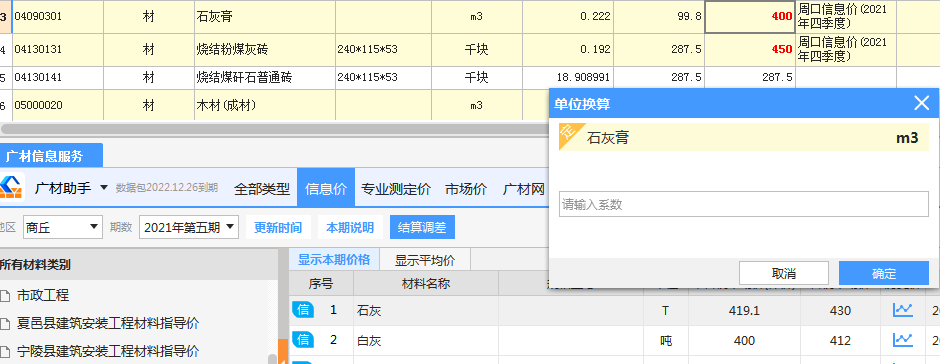Click the 材料名称 column header
Screen dimensions: 940x364
(x=426, y=284)
